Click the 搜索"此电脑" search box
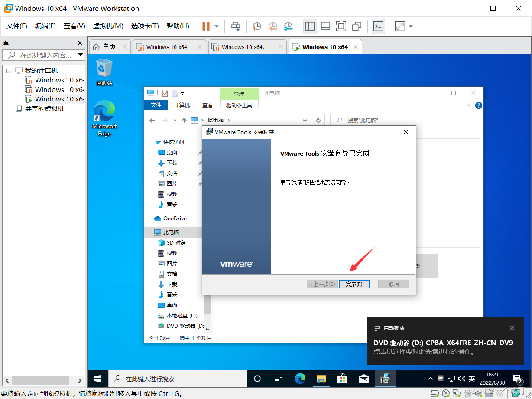532x399 pixels. pos(404,120)
